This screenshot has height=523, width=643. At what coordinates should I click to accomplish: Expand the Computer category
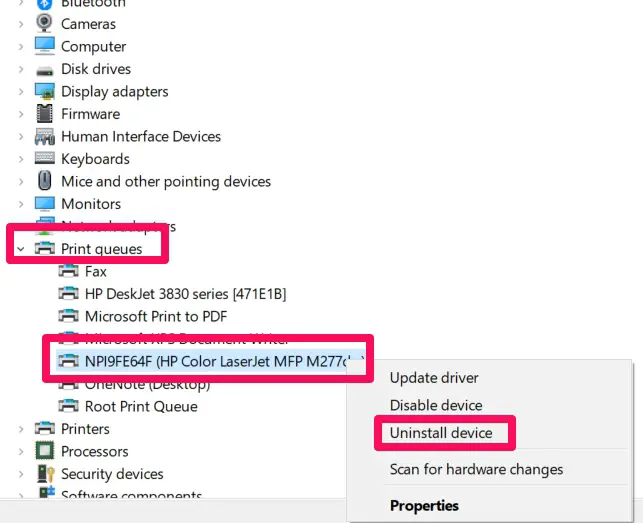tap(21, 46)
